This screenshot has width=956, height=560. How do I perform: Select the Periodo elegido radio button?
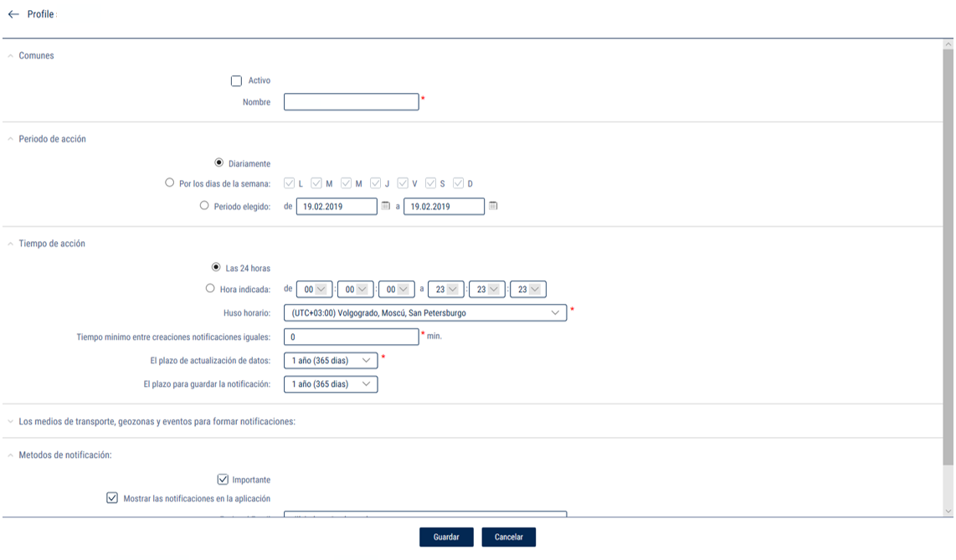[204, 206]
